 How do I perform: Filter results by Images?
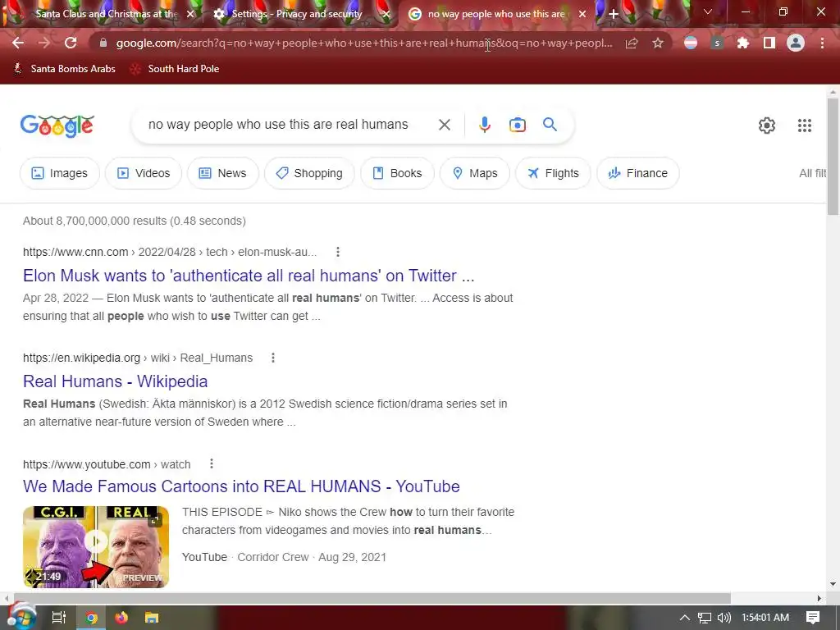59,173
